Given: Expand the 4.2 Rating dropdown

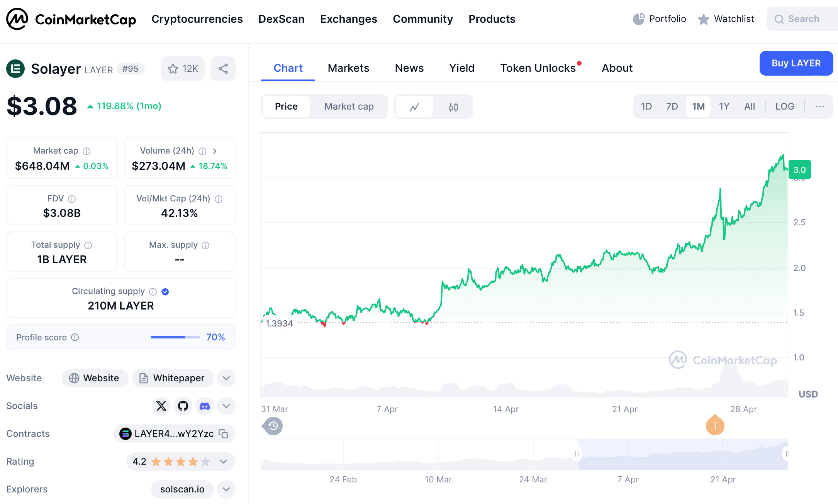Looking at the screenshot, I should pos(223,462).
